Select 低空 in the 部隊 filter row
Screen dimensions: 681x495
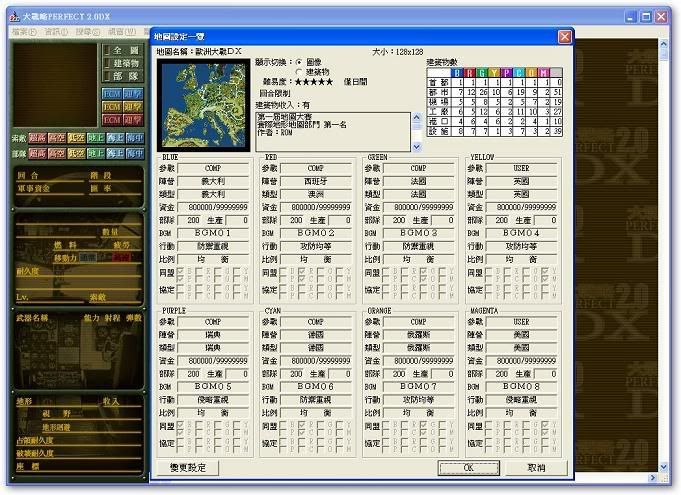pos(76,153)
